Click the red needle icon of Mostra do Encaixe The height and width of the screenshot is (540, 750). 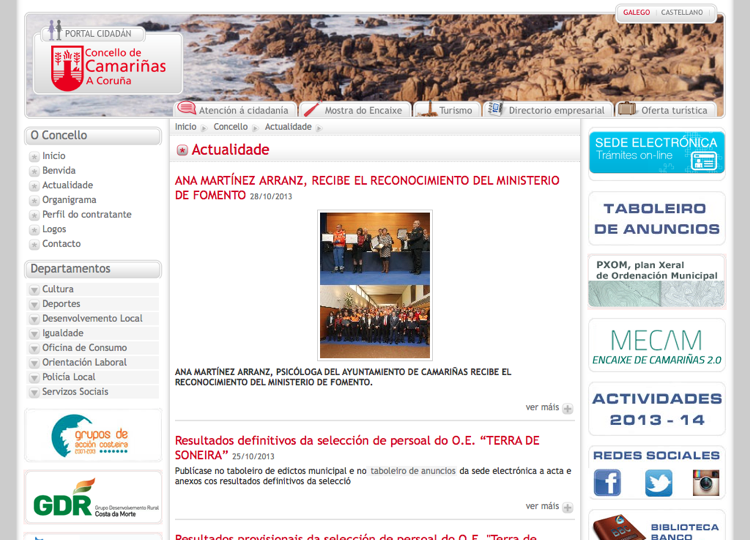(312, 110)
